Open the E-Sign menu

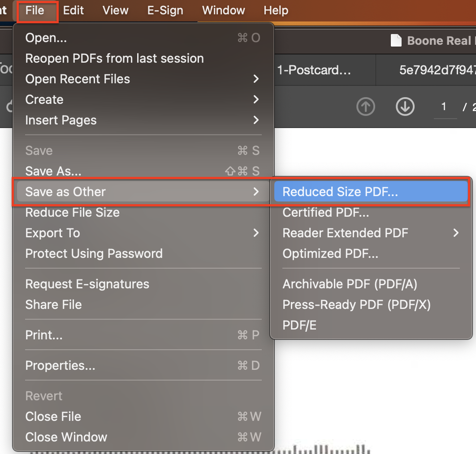point(165,10)
